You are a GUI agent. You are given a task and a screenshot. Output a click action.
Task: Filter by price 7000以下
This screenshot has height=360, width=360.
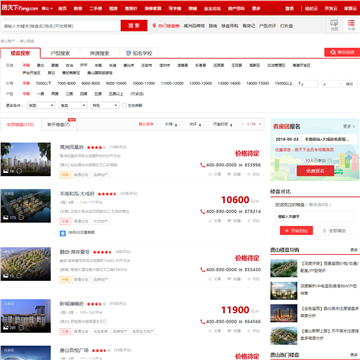[x=44, y=83]
